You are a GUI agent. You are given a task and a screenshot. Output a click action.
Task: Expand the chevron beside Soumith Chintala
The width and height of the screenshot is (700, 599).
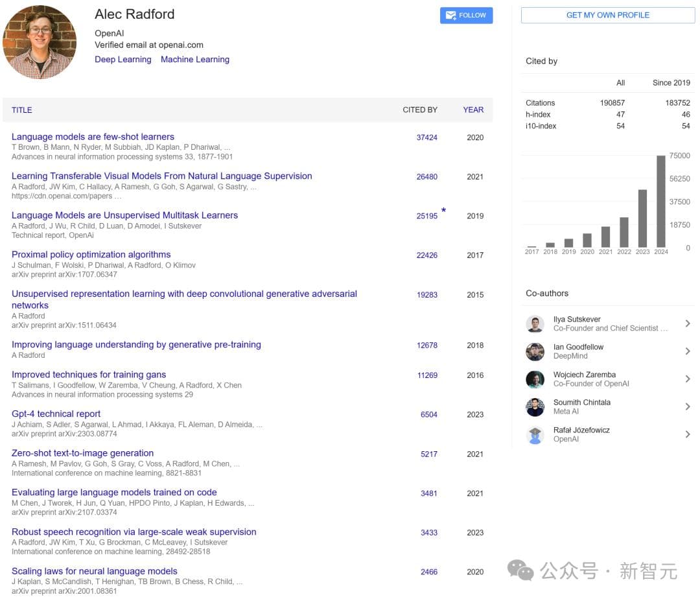coord(688,406)
